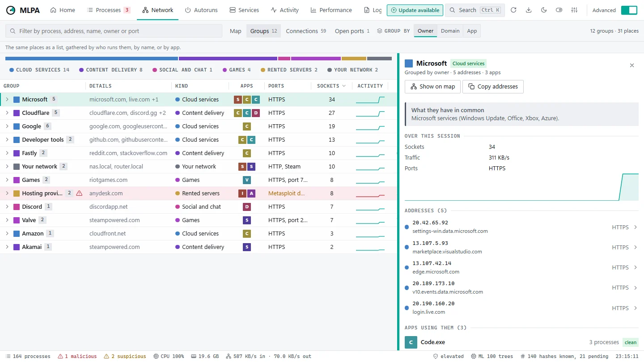The height and width of the screenshot is (362, 644).
Task: Open the Processes tab
Action: click(109, 10)
